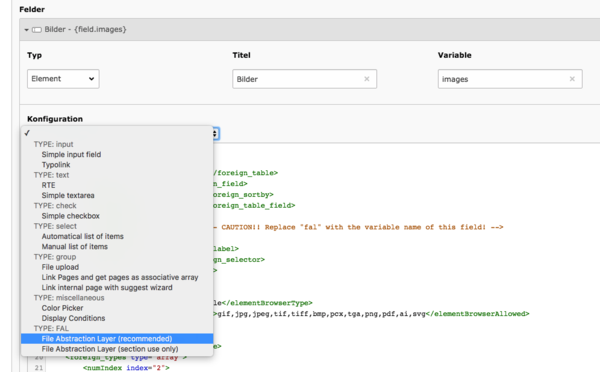Click the elementBrowserAllowed file types line
Viewport: 600px width, 372px height.
coord(371,314)
